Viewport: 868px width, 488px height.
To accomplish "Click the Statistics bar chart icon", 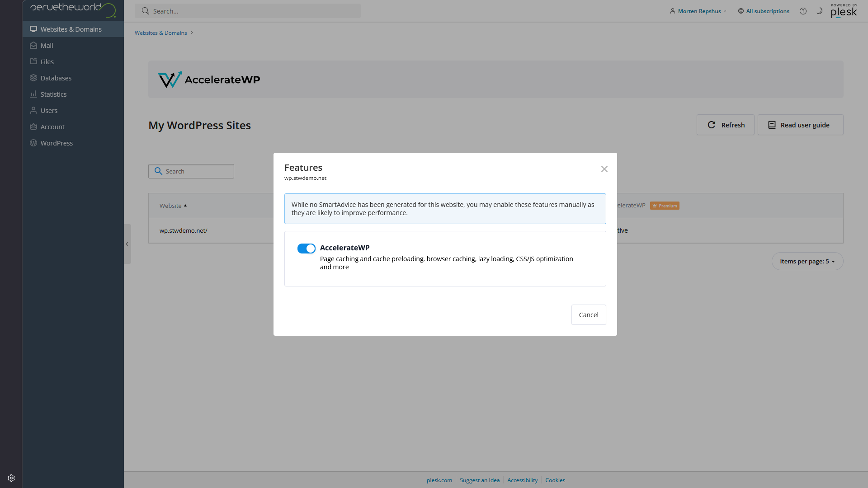I will pos(33,94).
